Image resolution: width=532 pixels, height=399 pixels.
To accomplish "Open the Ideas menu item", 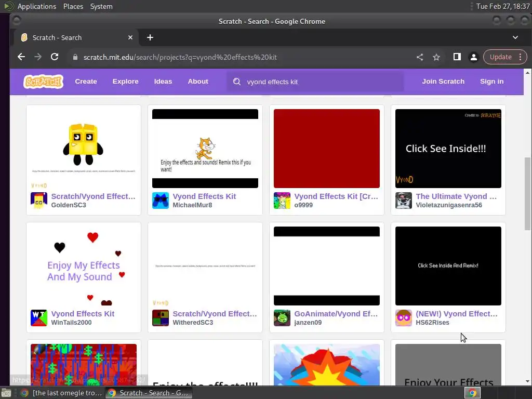I will [163, 82].
